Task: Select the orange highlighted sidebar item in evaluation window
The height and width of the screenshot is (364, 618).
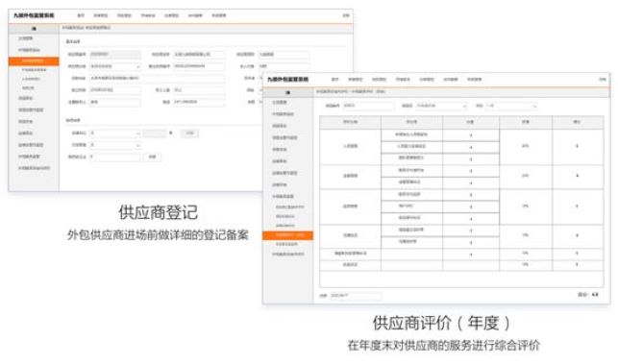Action: [287, 235]
